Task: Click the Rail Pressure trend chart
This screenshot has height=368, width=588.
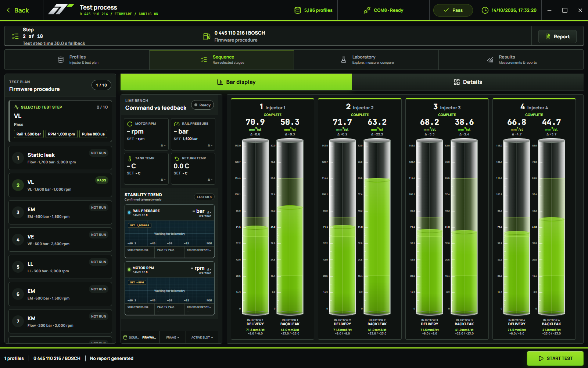Action: (169, 233)
